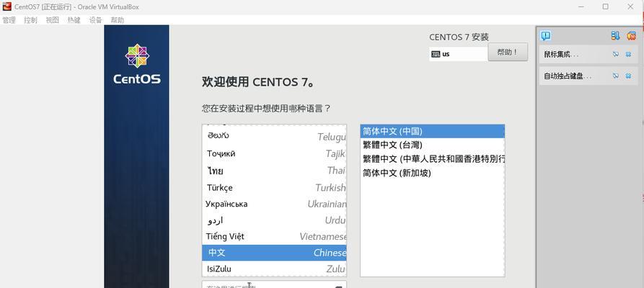The image size is (644, 288).
Task: Select 中文 Chinese language row
Action: 274,253
